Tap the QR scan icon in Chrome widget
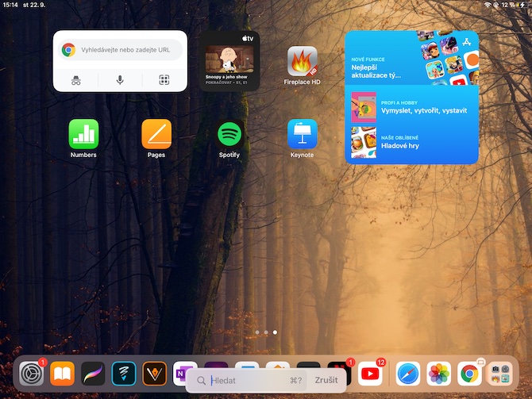 164,80
